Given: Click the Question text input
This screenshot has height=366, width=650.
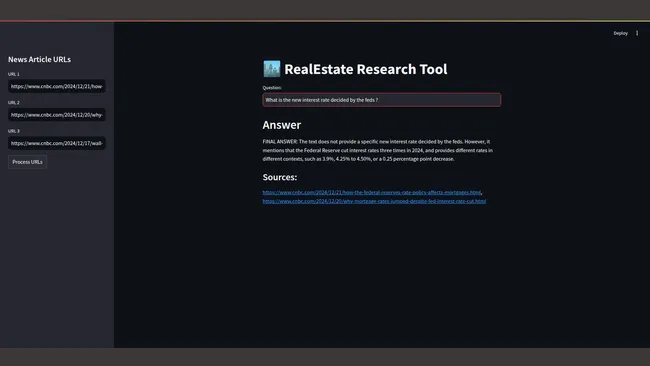Looking at the screenshot, I should point(381,100).
